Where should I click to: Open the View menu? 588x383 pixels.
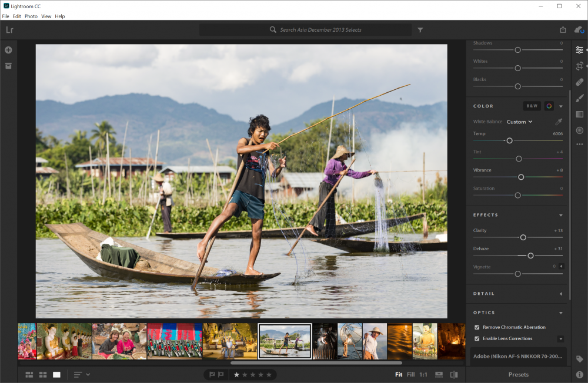[x=46, y=16]
